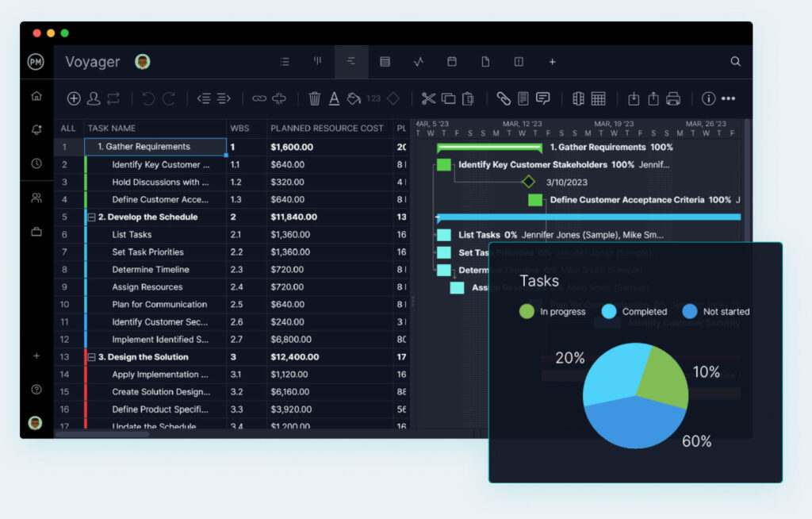Click the List Tasks row in the grid

click(132, 234)
